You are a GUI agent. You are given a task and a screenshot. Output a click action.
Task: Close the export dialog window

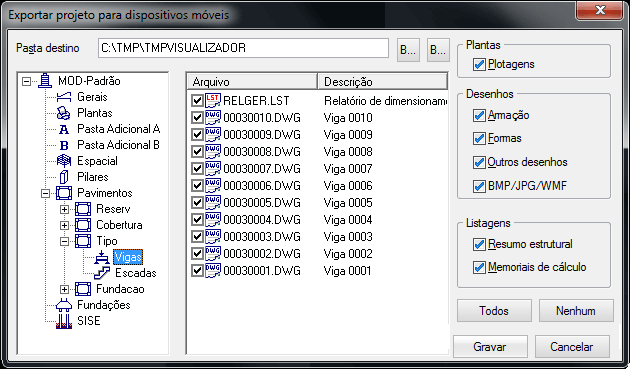coord(600,10)
